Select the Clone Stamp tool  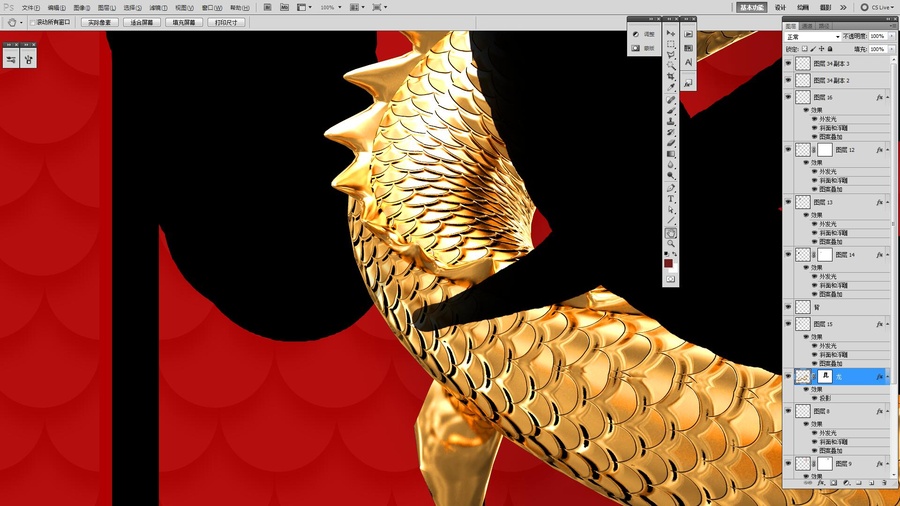pyautogui.click(x=670, y=122)
